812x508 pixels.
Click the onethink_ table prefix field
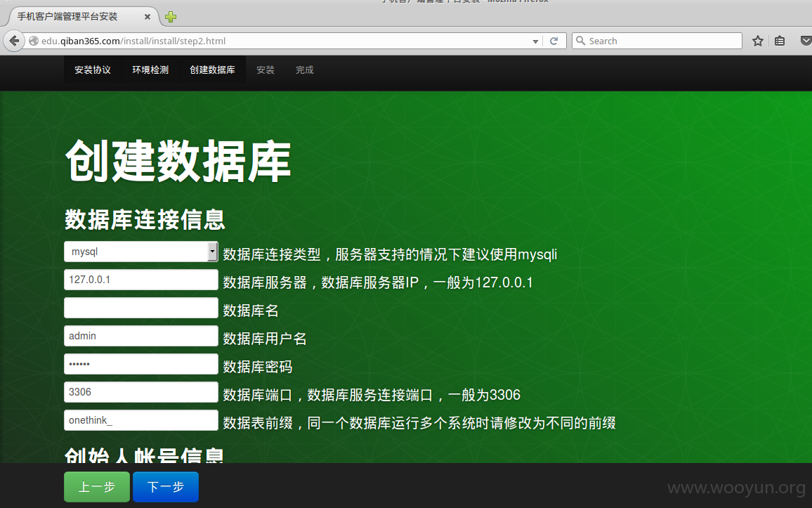(x=141, y=420)
